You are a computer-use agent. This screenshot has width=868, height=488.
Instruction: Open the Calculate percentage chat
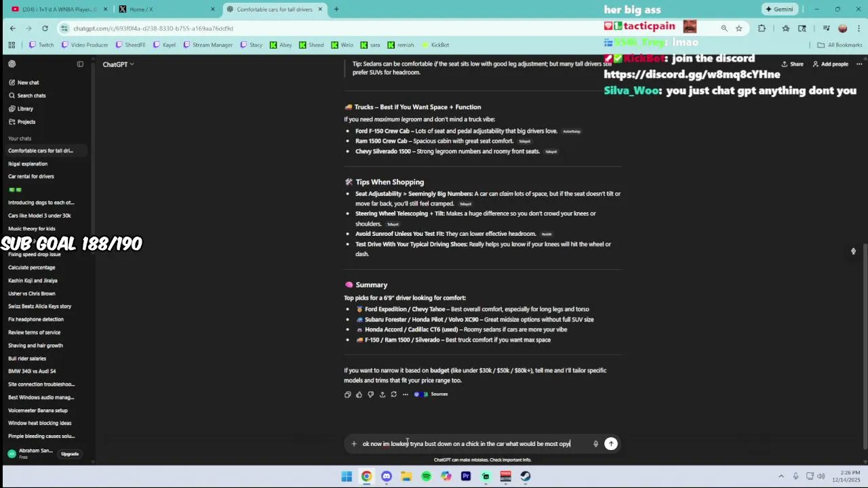click(32, 268)
